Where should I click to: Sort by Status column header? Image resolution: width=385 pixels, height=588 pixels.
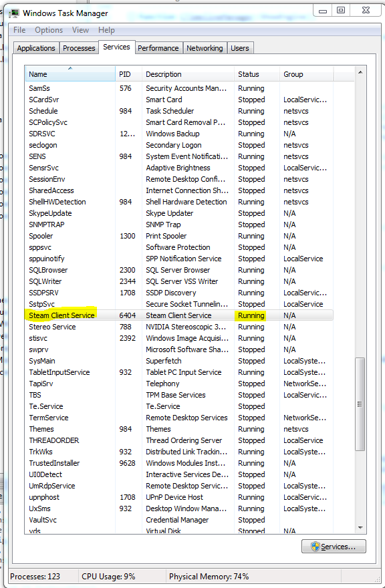(x=257, y=74)
